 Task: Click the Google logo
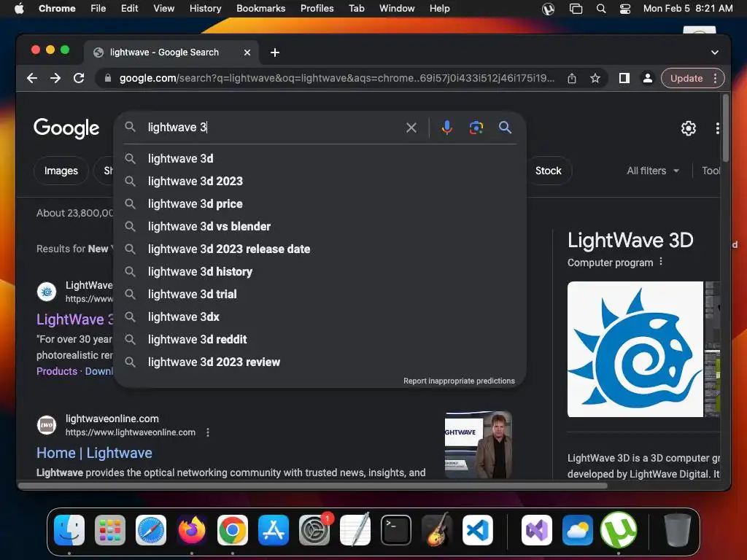point(66,128)
